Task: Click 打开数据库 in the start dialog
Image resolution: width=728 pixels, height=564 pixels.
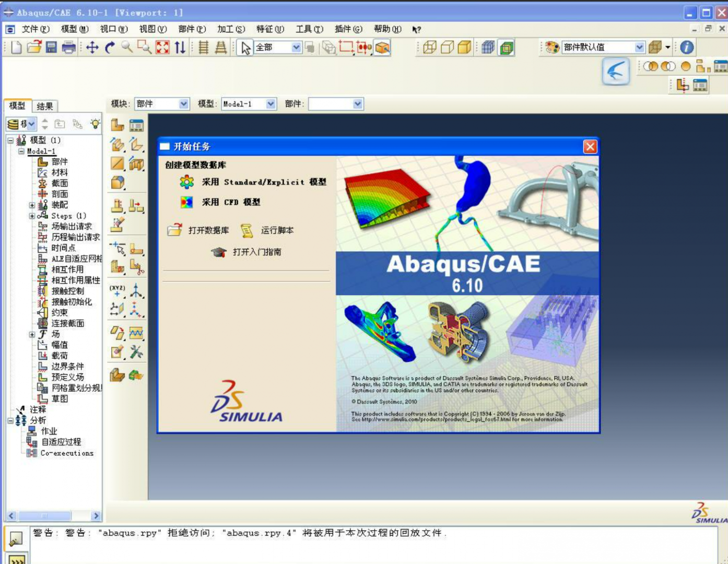Action: pyautogui.click(x=198, y=230)
